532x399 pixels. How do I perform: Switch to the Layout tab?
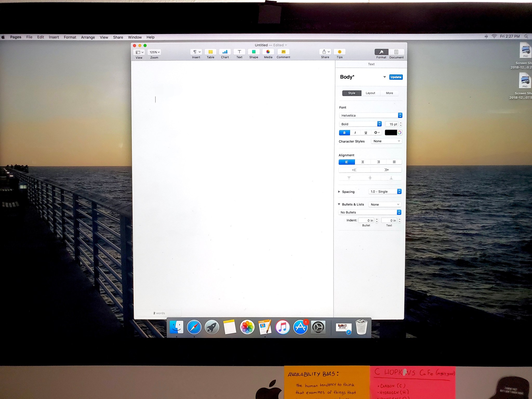(370, 93)
